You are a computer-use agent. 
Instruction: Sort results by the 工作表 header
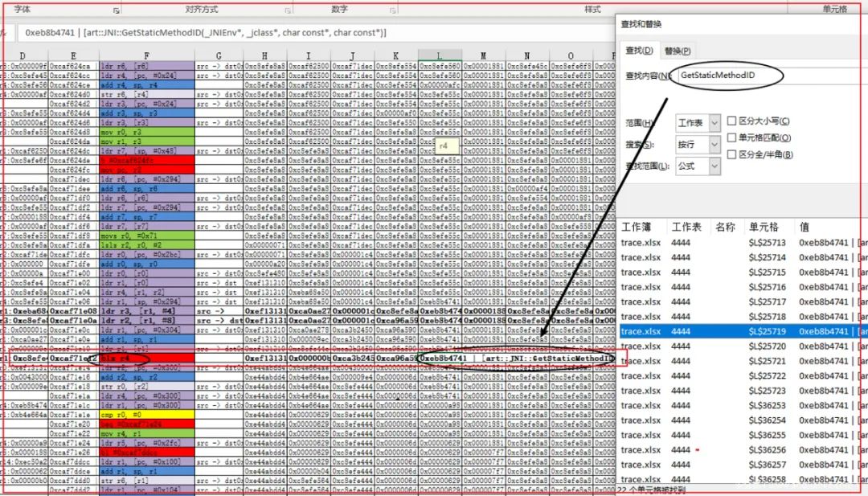[x=687, y=227]
